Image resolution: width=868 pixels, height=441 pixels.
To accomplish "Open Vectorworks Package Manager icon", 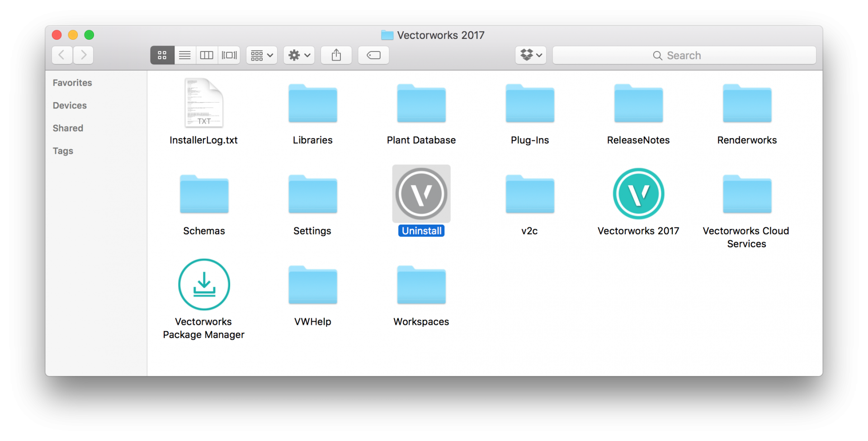I will (x=204, y=285).
